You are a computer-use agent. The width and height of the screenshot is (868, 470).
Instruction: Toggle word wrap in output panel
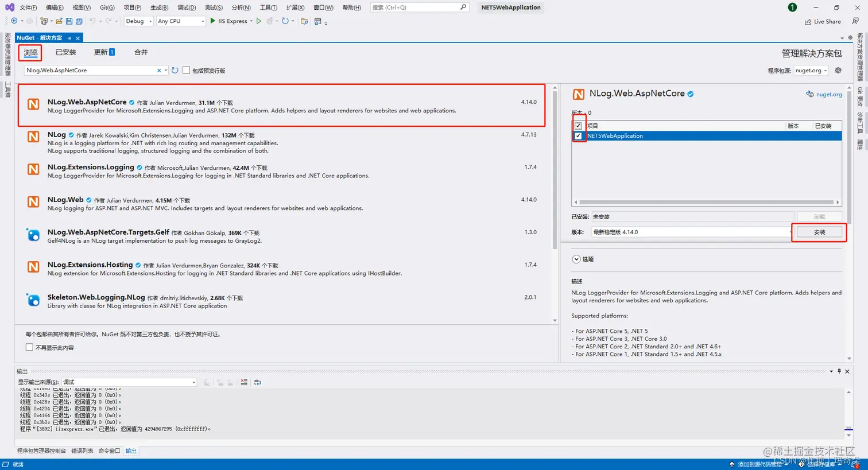258,382
